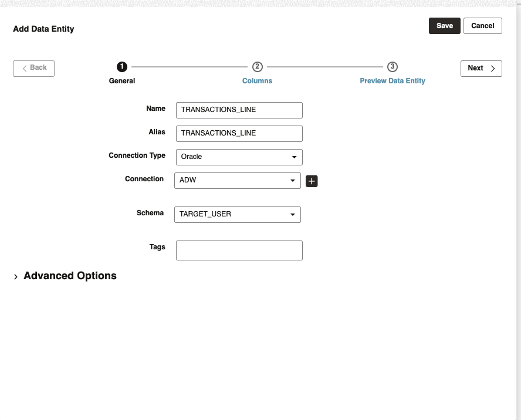Viewport: 521px width, 420px height.
Task: Click the empty Tags field
Action: tap(239, 250)
